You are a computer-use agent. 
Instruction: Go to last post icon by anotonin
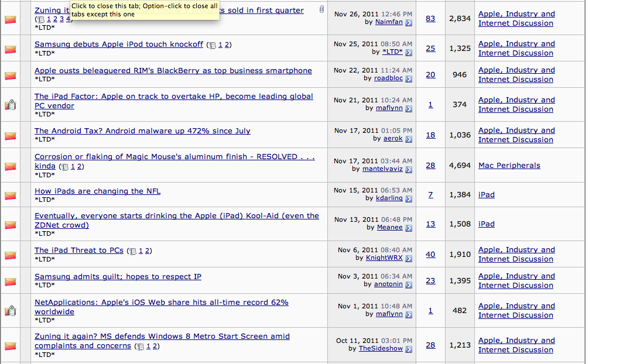(409, 285)
